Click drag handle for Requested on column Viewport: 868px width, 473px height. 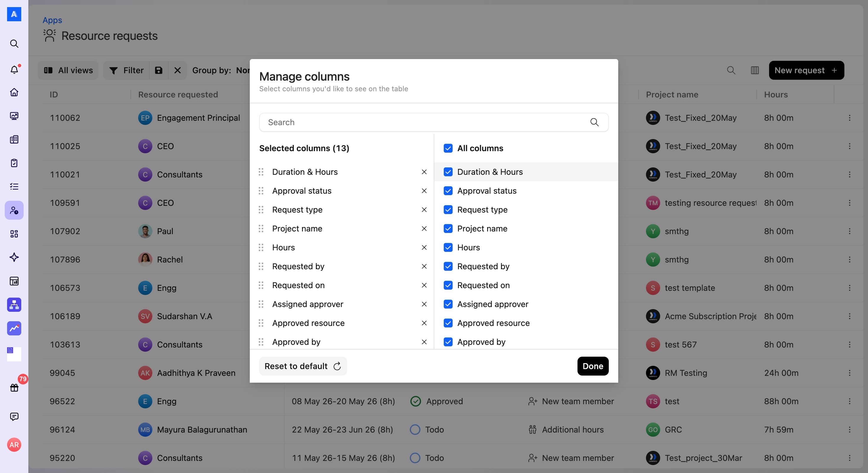(x=261, y=285)
